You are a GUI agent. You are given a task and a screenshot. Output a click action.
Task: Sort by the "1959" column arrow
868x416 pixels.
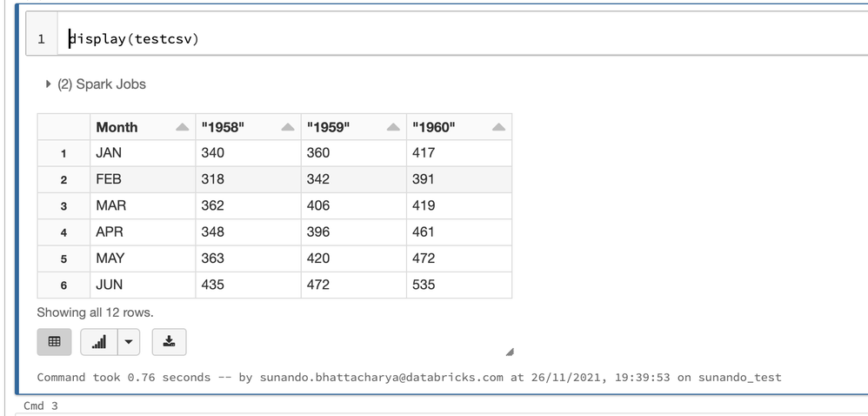pos(393,127)
